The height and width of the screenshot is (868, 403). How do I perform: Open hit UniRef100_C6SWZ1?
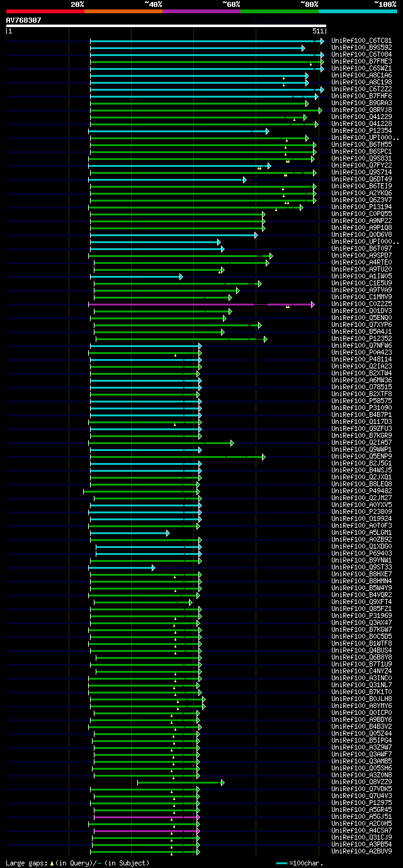[361, 69]
